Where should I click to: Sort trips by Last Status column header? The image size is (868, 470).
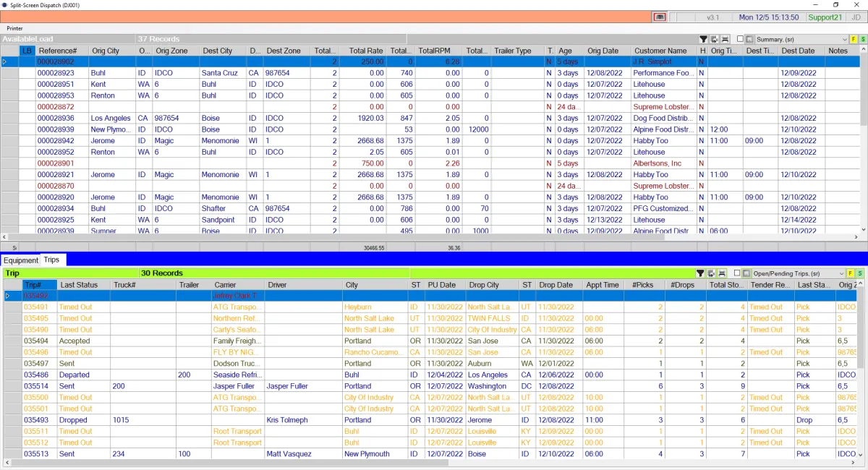[x=79, y=285]
